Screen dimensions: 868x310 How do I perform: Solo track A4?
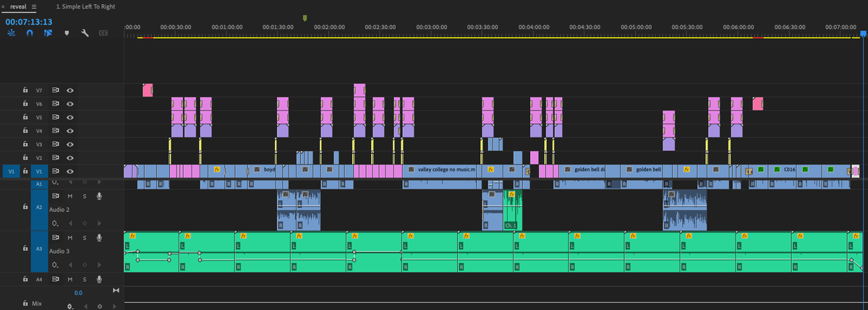84,279
